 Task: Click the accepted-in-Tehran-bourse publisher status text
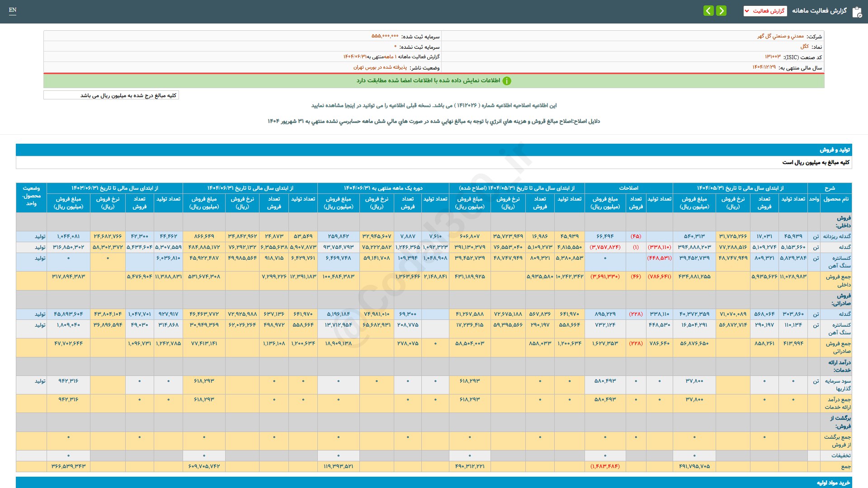[380, 67]
